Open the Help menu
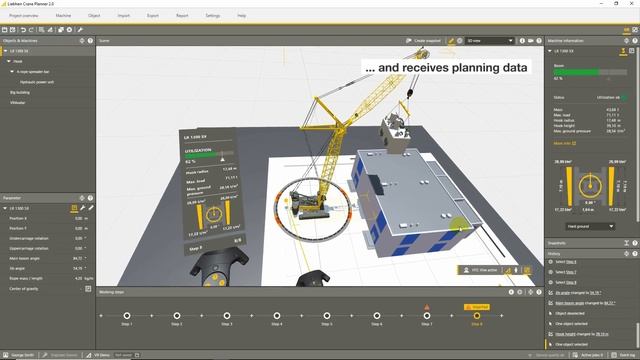Image resolution: width=640 pixels, height=360 pixels. pyautogui.click(x=242, y=16)
